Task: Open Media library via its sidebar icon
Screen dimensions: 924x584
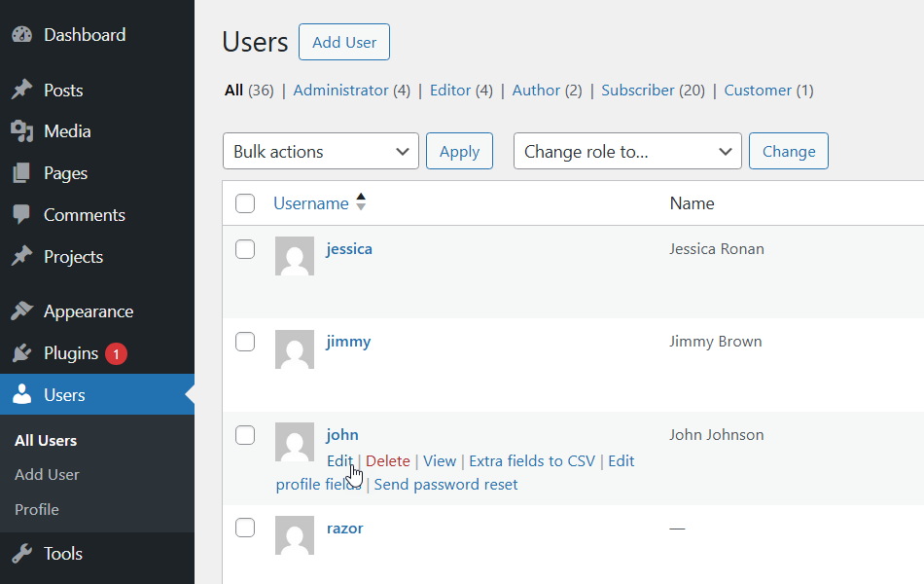Action: pos(21,130)
